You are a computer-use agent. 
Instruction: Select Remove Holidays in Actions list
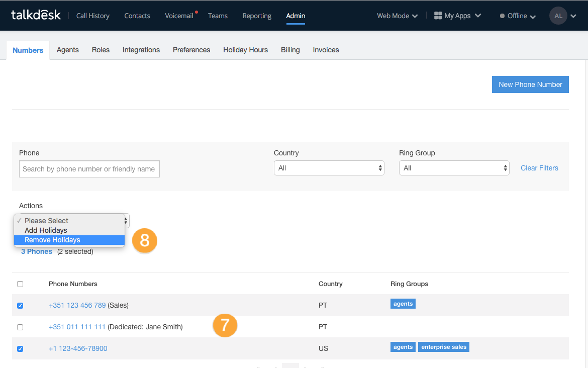click(69, 240)
